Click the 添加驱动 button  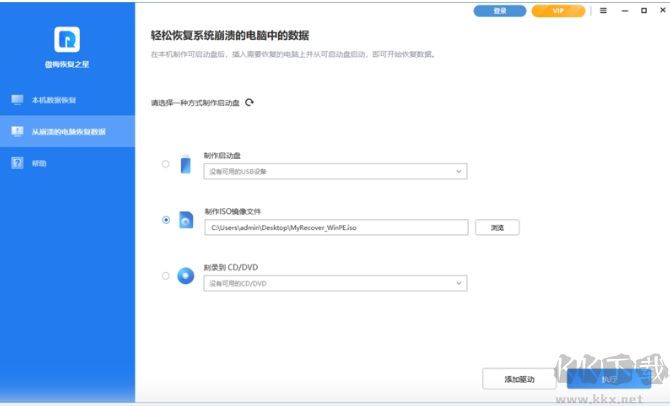click(x=519, y=379)
